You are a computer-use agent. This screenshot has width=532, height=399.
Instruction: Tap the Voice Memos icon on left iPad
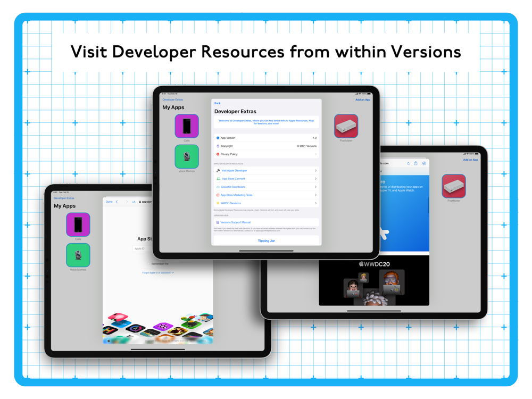(x=78, y=255)
